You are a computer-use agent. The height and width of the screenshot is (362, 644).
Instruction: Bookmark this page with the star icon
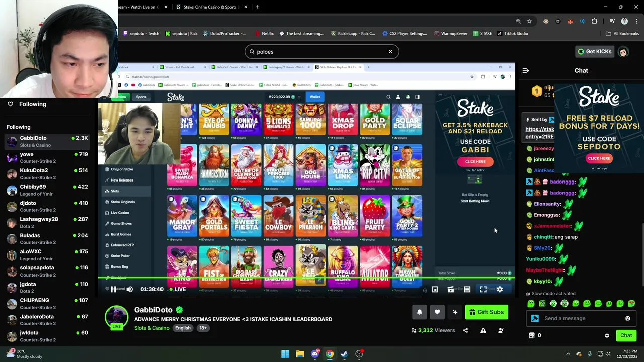point(529,21)
